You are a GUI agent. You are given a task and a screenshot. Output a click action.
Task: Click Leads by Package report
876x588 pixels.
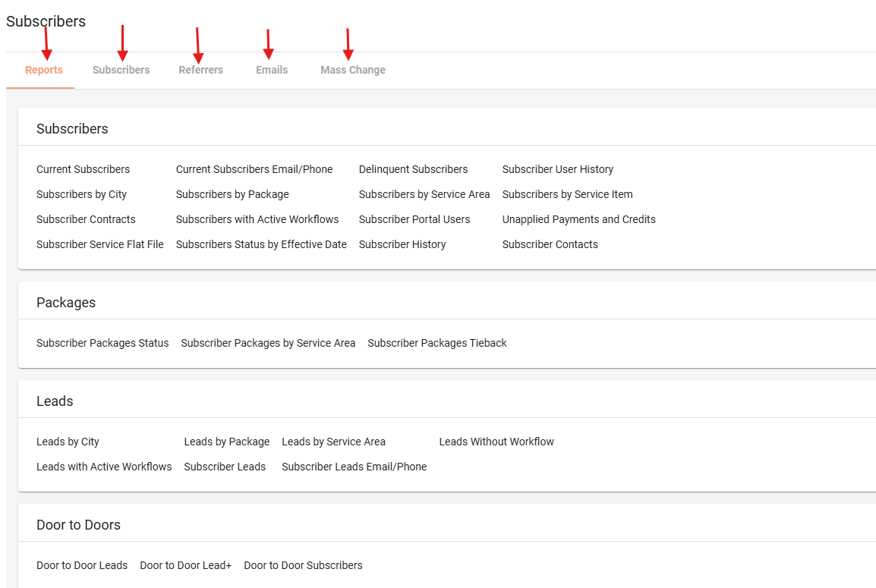(226, 442)
